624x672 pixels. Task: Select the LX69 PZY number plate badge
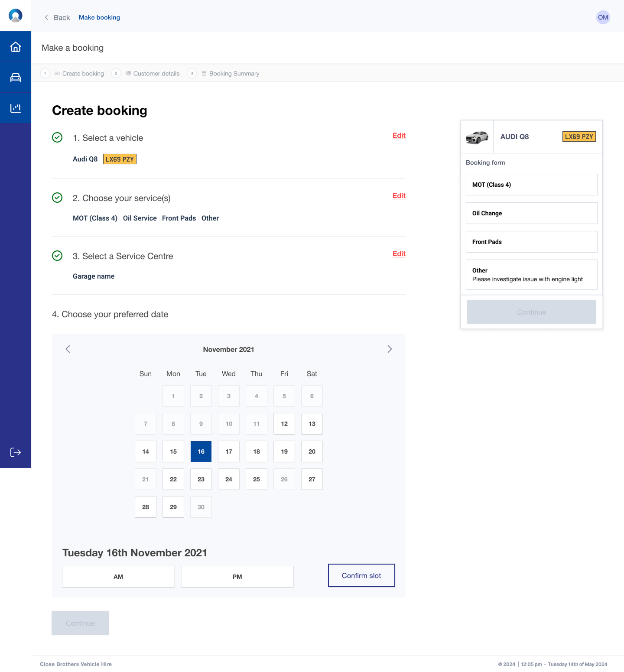pos(120,159)
